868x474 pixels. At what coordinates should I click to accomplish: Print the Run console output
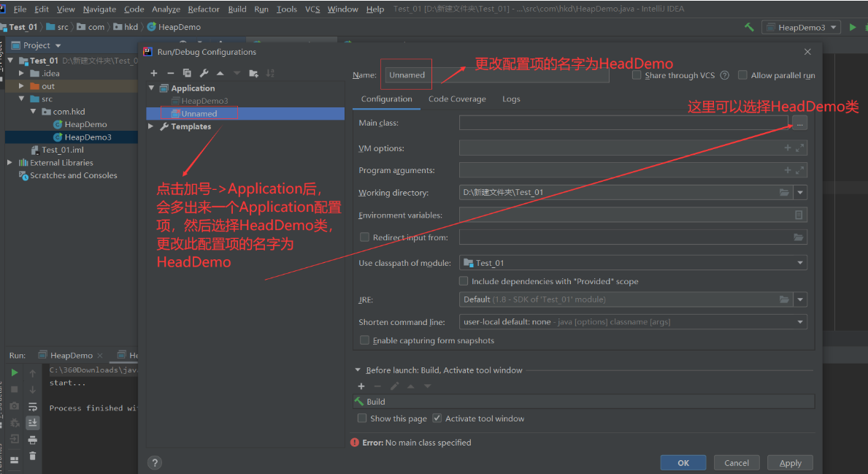(33, 440)
